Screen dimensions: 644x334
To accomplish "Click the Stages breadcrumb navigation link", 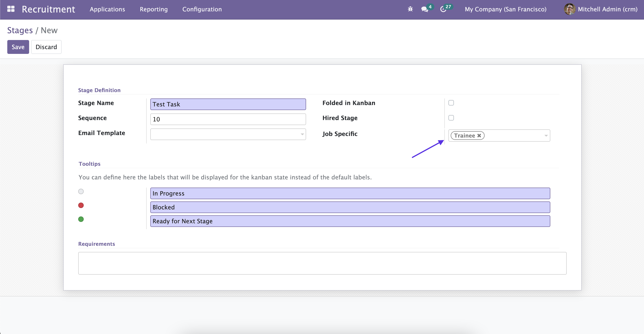I will [x=20, y=30].
